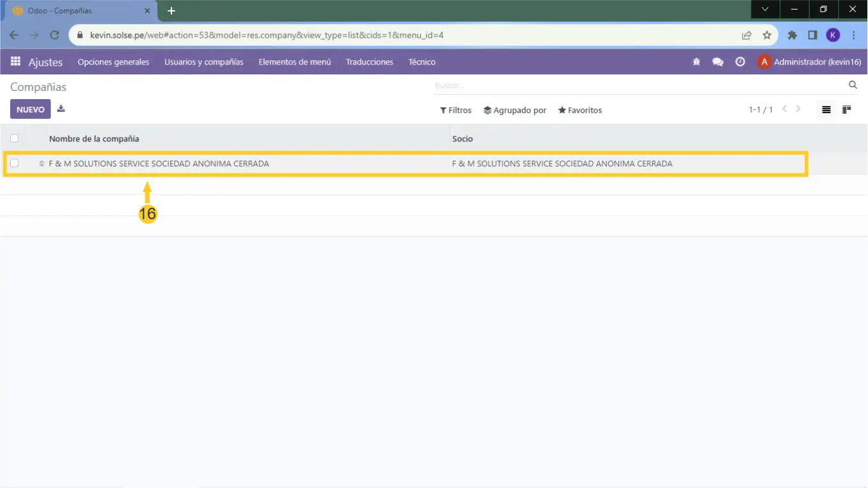This screenshot has width=868, height=488.
Task: Sort by Nombre de la compañía column
Action: point(94,139)
